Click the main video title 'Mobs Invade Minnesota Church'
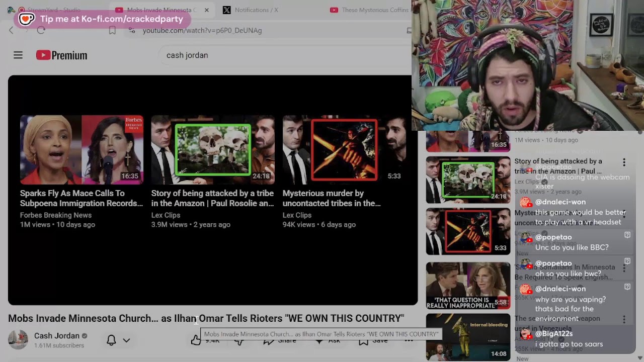This screenshot has height=362, width=644. pos(206,318)
